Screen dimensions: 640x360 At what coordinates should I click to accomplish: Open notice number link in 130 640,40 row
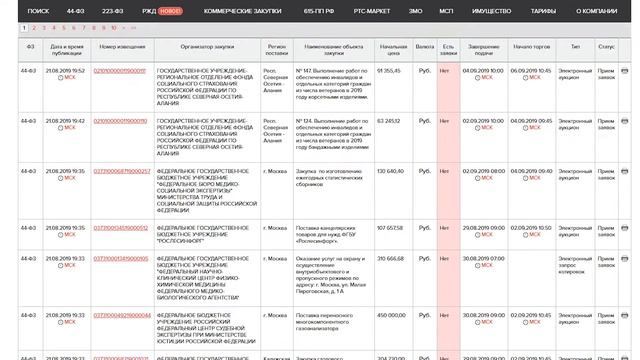pyautogui.click(x=122, y=171)
